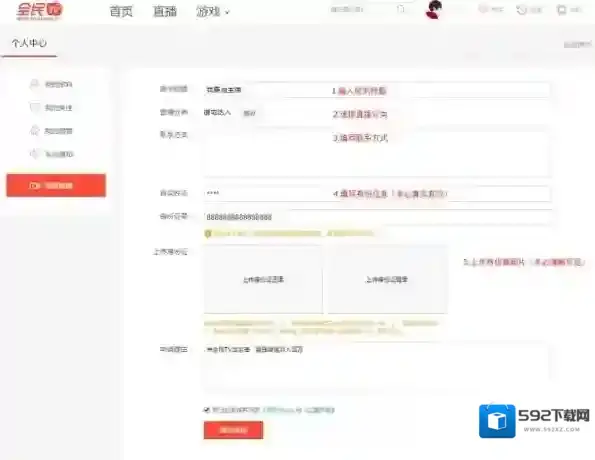
Task: Click the upload ID front photo box
Action: pos(263,280)
